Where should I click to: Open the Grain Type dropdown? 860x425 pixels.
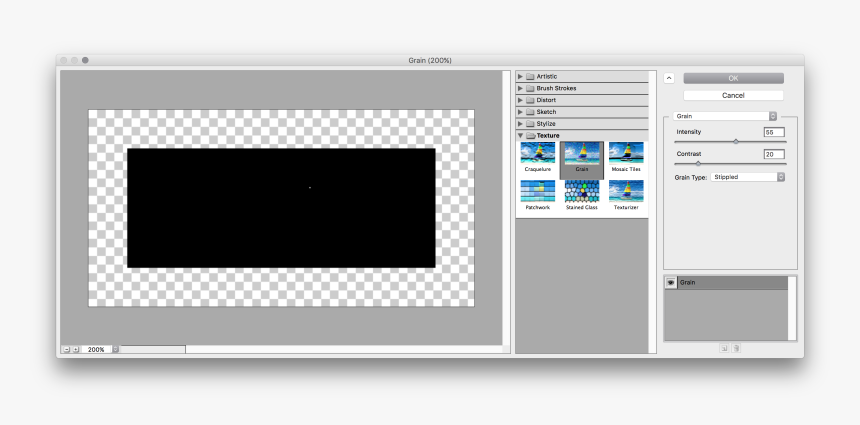tap(749, 177)
